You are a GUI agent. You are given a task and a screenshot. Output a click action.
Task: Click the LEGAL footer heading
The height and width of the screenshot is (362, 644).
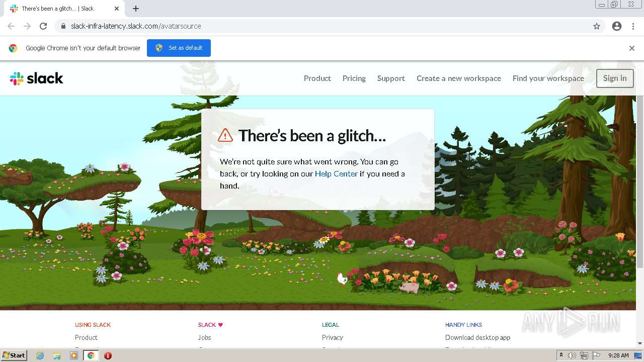[x=331, y=325]
